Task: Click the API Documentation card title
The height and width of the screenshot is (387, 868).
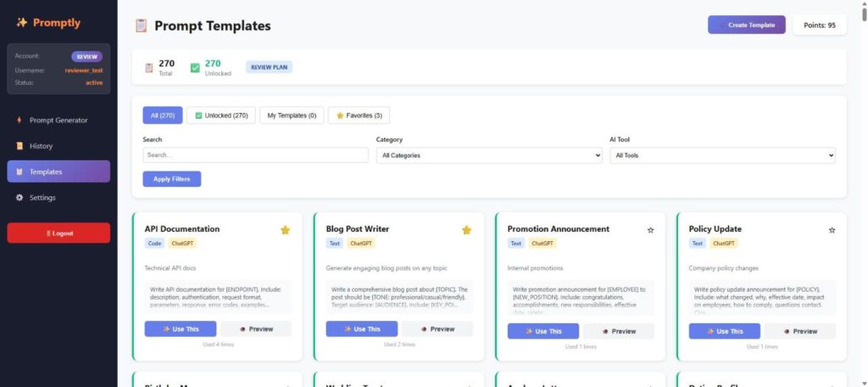Action: tap(182, 229)
